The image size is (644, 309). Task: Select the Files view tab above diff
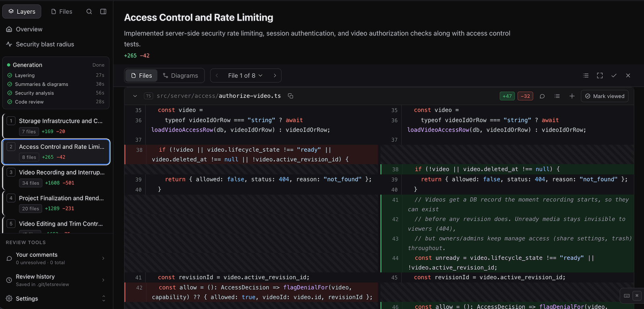(x=141, y=76)
